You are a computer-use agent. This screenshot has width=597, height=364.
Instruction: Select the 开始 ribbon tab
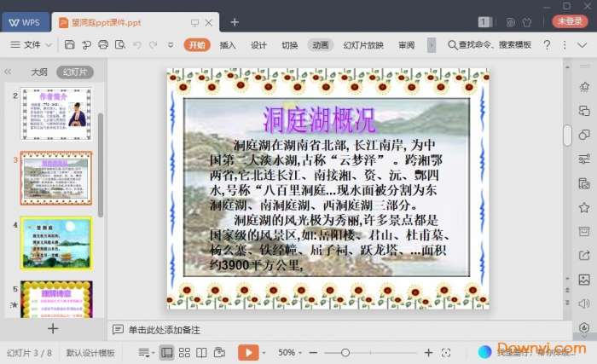[x=197, y=45]
